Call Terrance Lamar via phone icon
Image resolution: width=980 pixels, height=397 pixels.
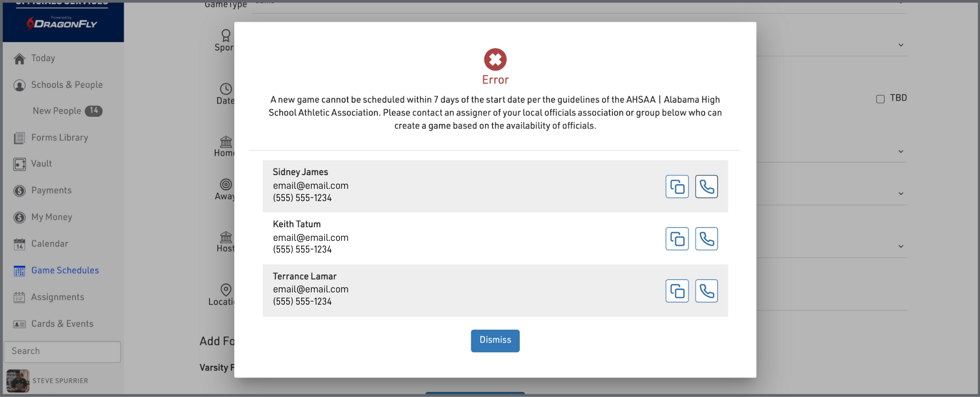pos(706,291)
